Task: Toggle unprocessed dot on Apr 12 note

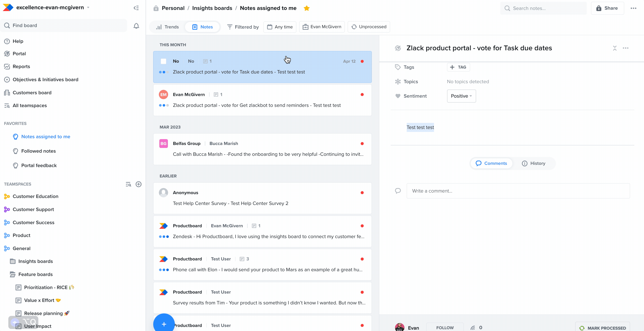Action: [x=362, y=61]
